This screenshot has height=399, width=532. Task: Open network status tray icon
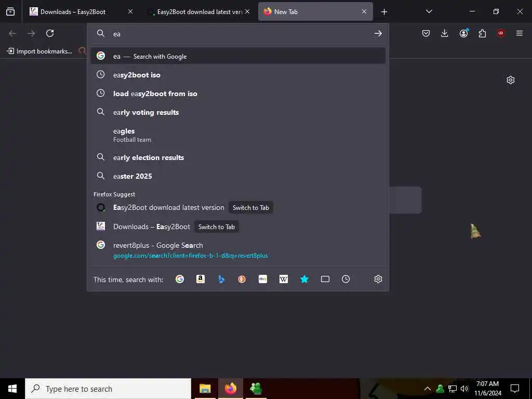pos(453,389)
